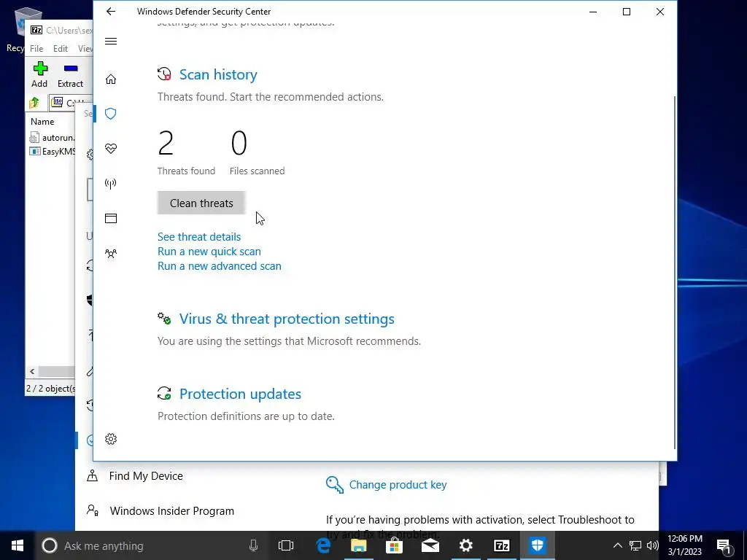This screenshot has height=560, width=747.
Task: Open Protection updates heading link
Action: 240,394
